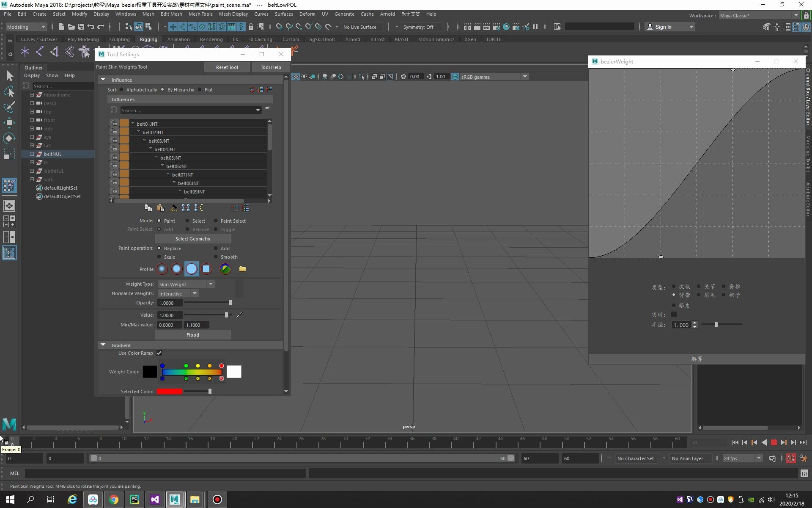The width and height of the screenshot is (812, 508).
Task: Click the Reset Tool button
Action: (x=227, y=67)
